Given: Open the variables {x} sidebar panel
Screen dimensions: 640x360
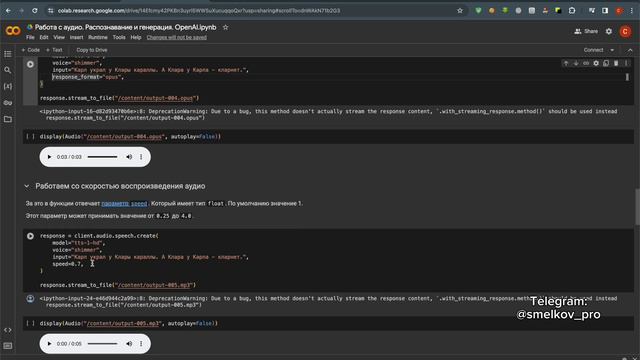Looking at the screenshot, I should point(8,87).
